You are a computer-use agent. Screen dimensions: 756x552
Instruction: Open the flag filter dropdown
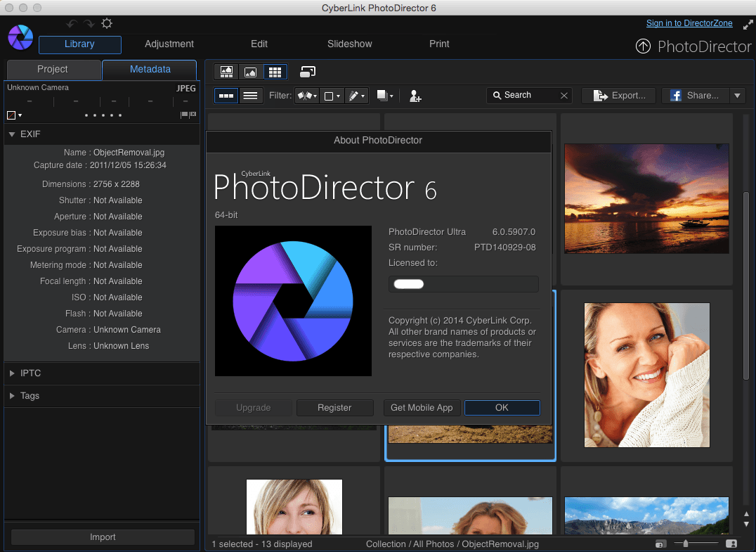click(306, 96)
